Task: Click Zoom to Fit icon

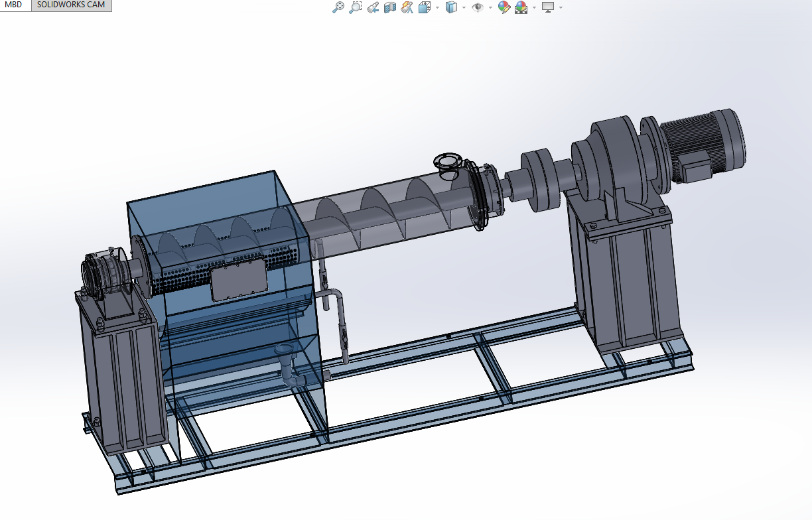Action: (x=338, y=7)
